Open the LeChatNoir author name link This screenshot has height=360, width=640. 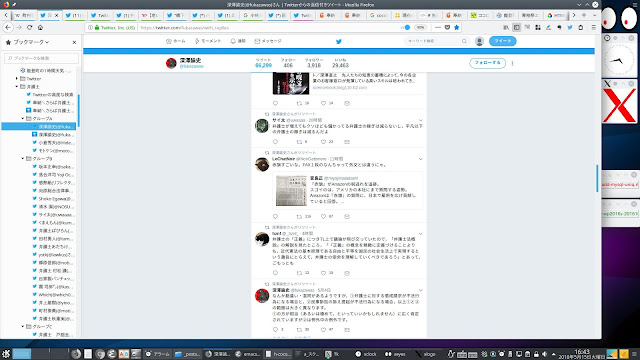pyautogui.click(x=283, y=159)
